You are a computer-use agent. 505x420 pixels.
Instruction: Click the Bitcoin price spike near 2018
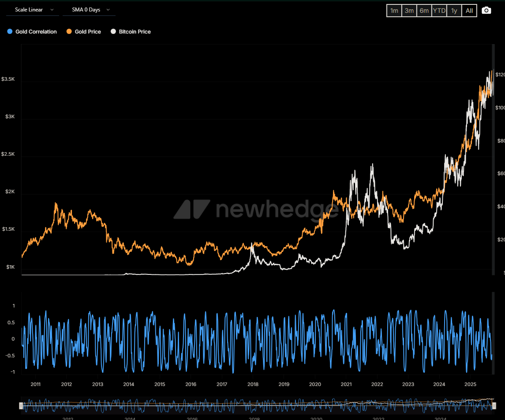point(252,244)
